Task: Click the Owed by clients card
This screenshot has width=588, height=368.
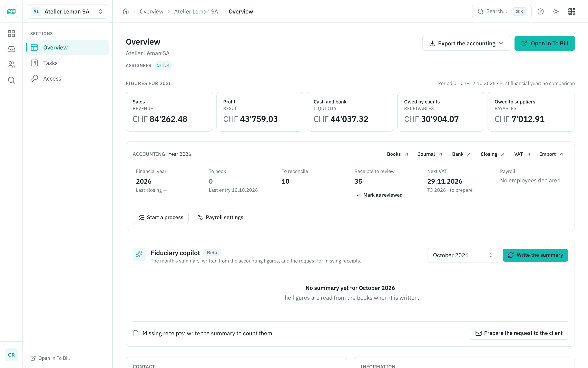Action: tap(441, 112)
